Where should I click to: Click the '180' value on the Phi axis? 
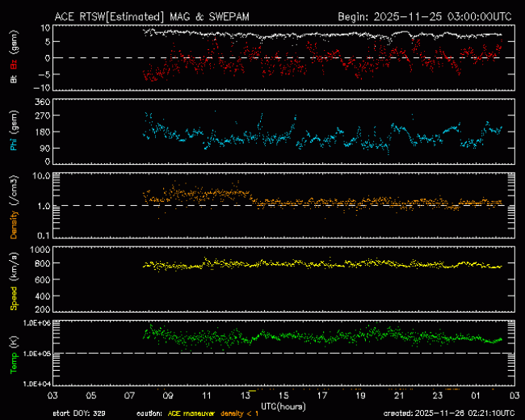coord(42,132)
